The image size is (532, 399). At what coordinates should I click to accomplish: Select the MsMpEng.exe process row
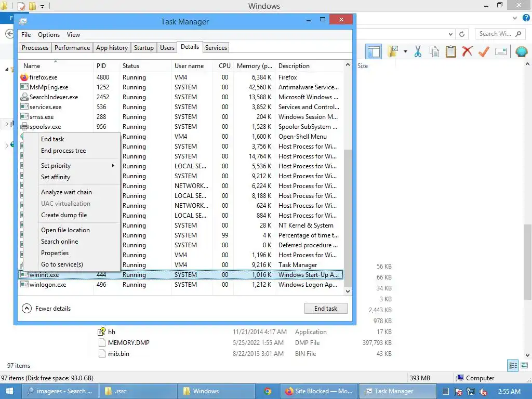coord(181,87)
